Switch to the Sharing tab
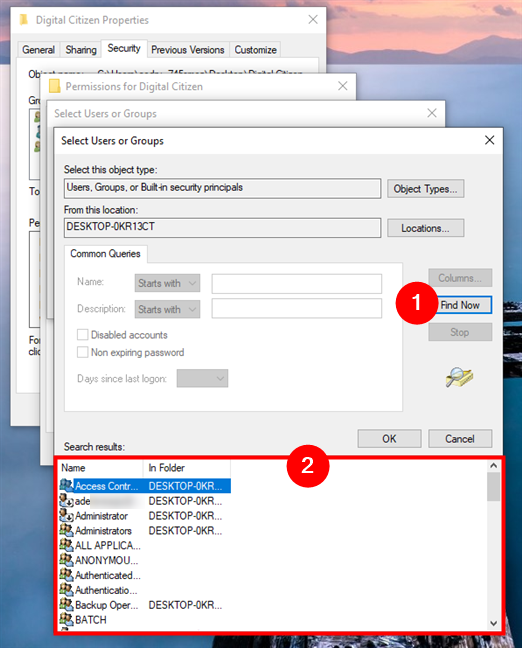The image size is (522, 648). (81, 50)
